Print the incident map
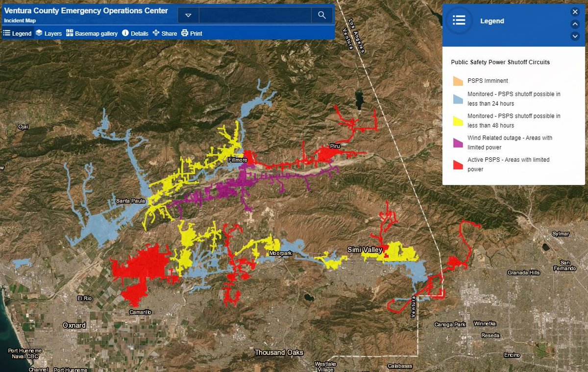Screen dimensions: 588x372 tap(192, 33)
